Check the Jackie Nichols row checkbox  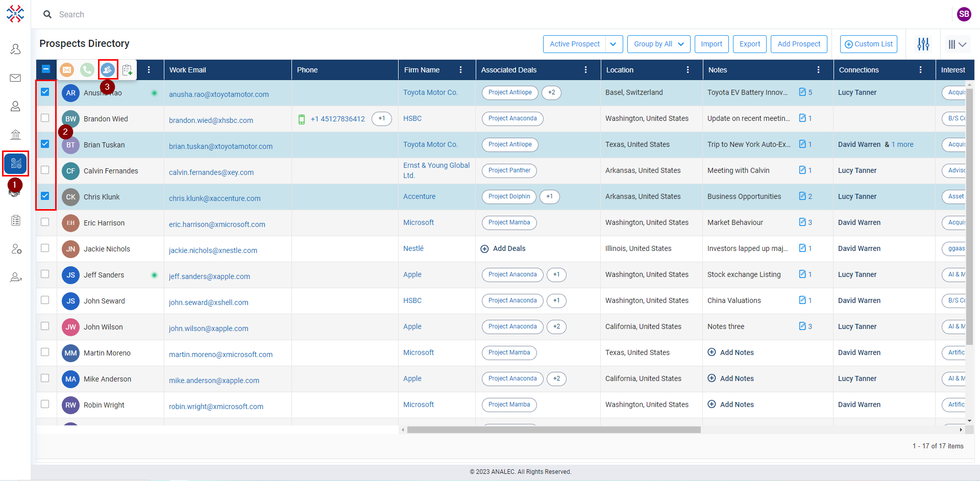[x=45, y=248]
